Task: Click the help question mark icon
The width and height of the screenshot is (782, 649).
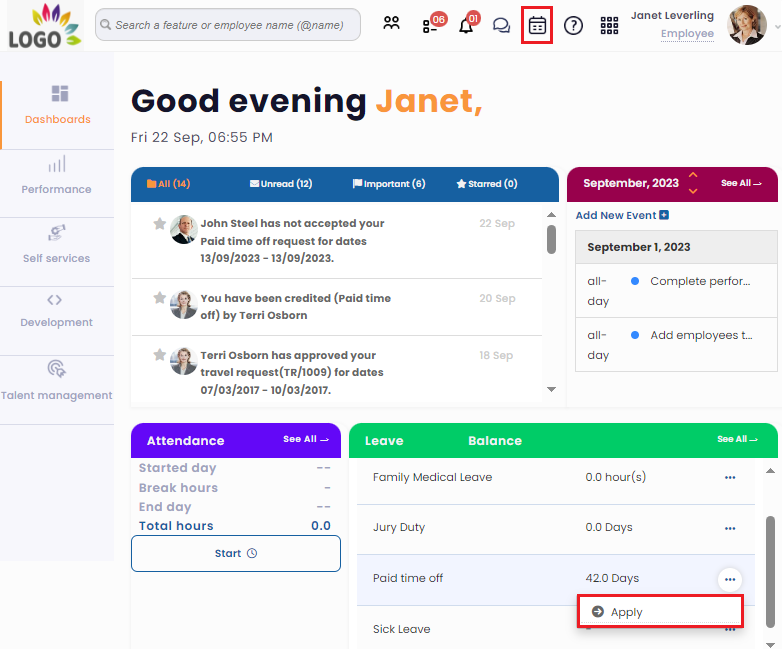Action: 573,26
